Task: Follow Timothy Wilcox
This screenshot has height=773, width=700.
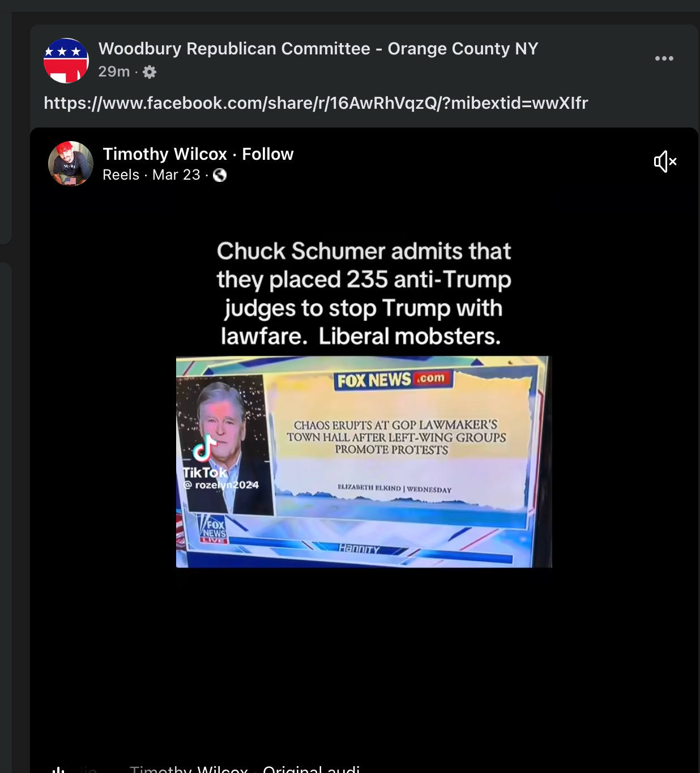Action: coord(268,154)
